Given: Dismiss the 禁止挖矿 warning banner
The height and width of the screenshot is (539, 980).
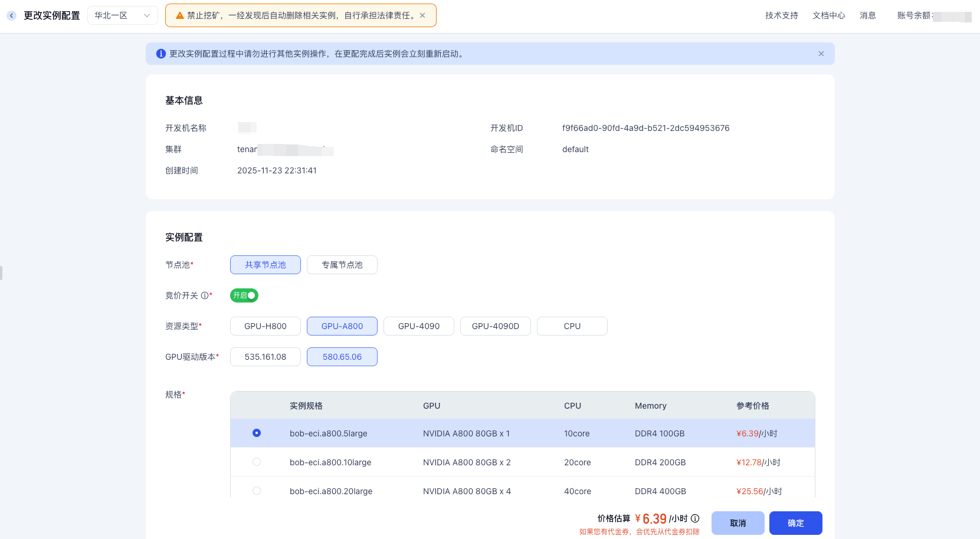Looking at the screenshot, I should click(422, 15).
